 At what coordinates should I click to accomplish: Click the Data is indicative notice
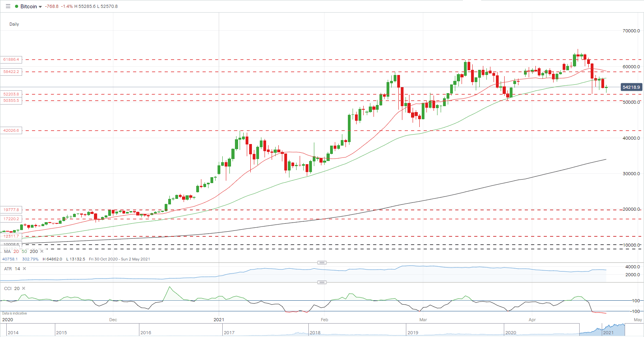(x=15, y=313)
